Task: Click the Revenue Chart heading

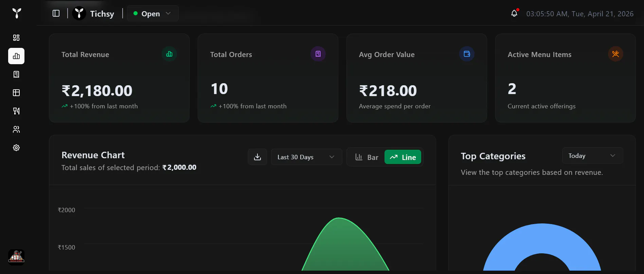Action: [93, 155]
